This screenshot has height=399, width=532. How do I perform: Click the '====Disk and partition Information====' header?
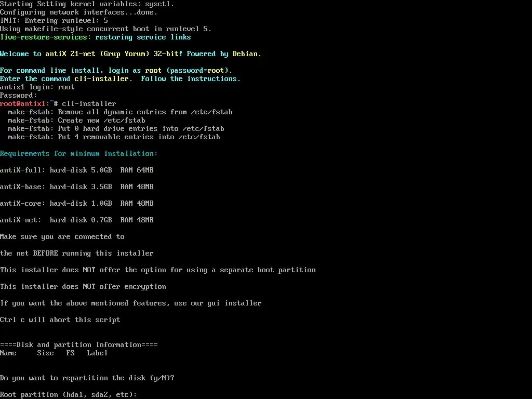79,344
